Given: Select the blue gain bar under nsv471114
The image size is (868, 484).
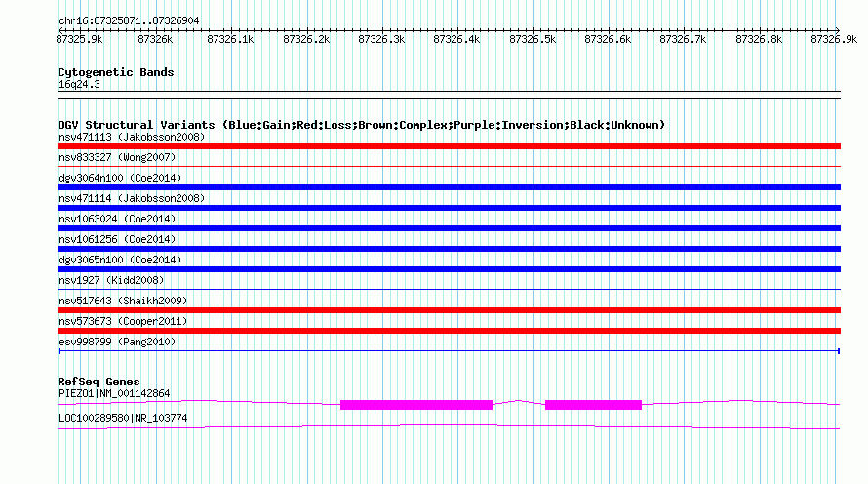Looking at the screenshot, I should point(449,208).
